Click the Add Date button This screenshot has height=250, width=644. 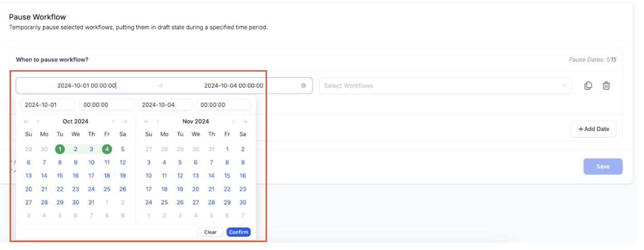click(x=593, y=129)
